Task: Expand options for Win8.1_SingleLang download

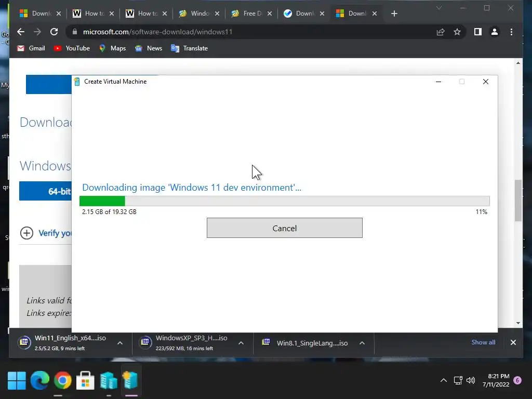Action: (x=362, y=343)
